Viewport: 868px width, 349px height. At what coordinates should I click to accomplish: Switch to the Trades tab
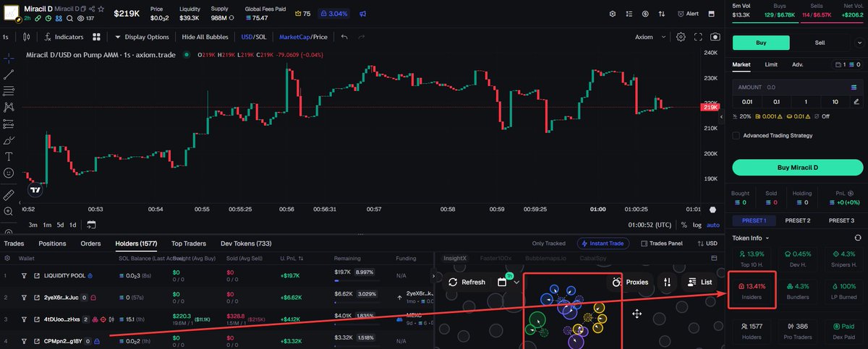pos(14,244)
